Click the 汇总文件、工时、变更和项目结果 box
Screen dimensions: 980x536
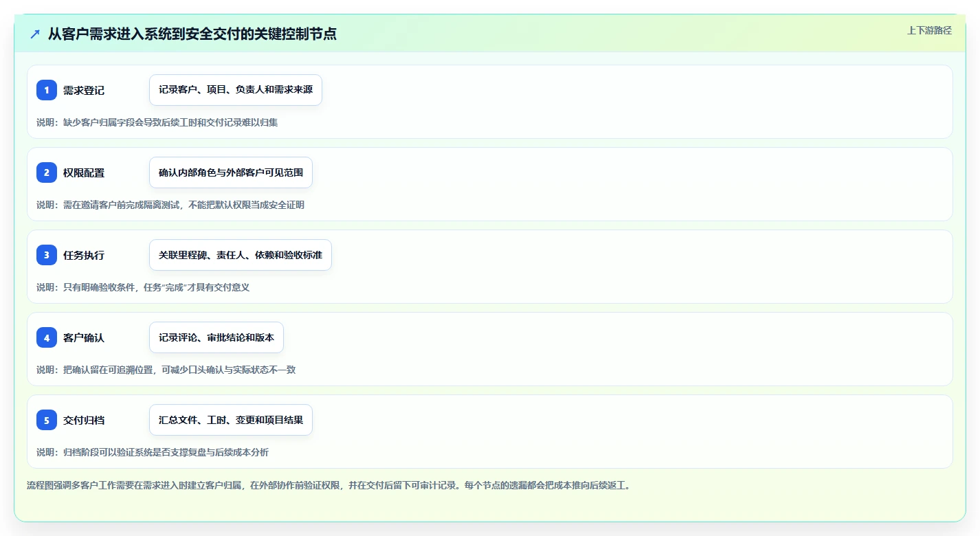pyautogui.click(x=231, y=420)
